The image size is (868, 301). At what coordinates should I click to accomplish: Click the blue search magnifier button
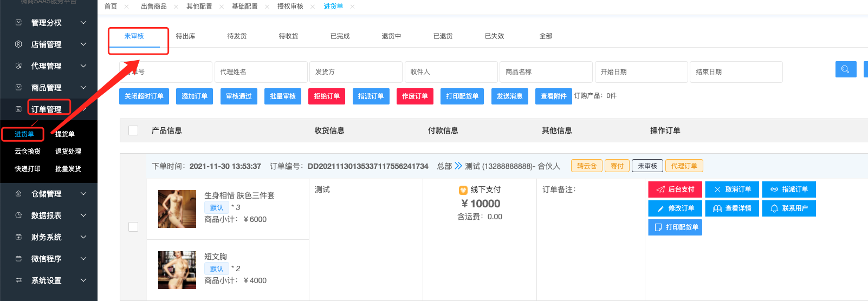tap(845, 69)
